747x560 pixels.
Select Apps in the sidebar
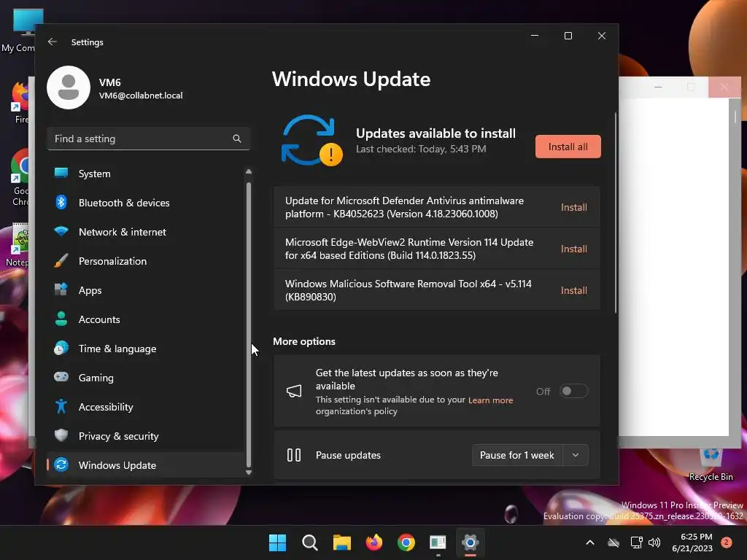click(x=145, y=290)
